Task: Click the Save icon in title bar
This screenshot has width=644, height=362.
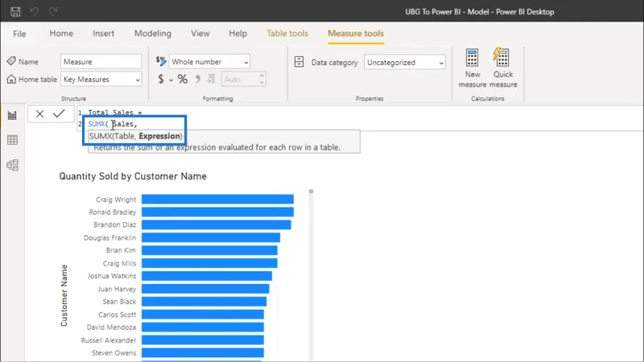Action: 15,11
